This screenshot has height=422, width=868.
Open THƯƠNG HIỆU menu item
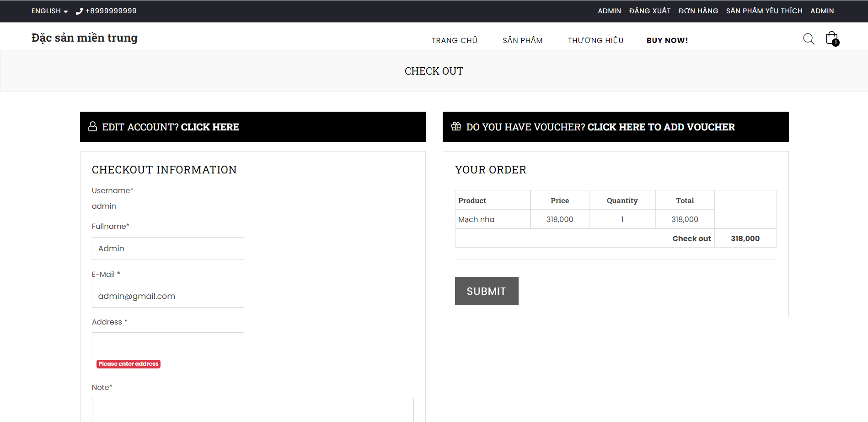pyautogui.click(x=595, y=40)
